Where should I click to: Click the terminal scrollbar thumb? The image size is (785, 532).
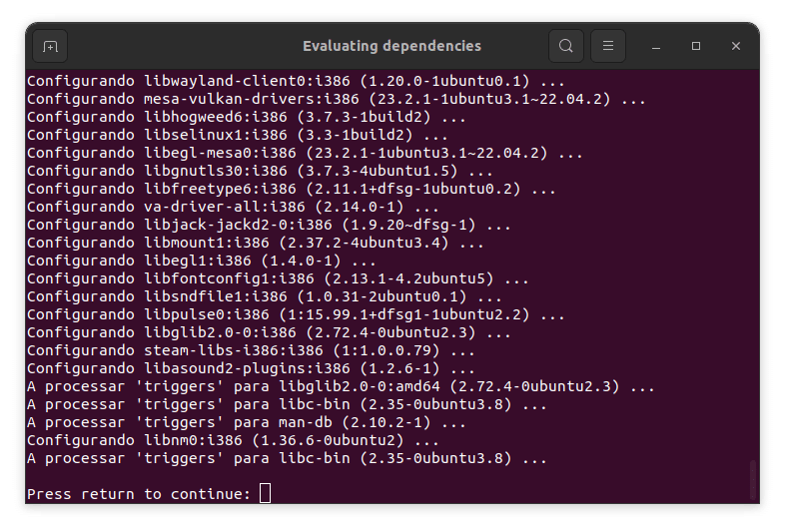pos(753,479)
